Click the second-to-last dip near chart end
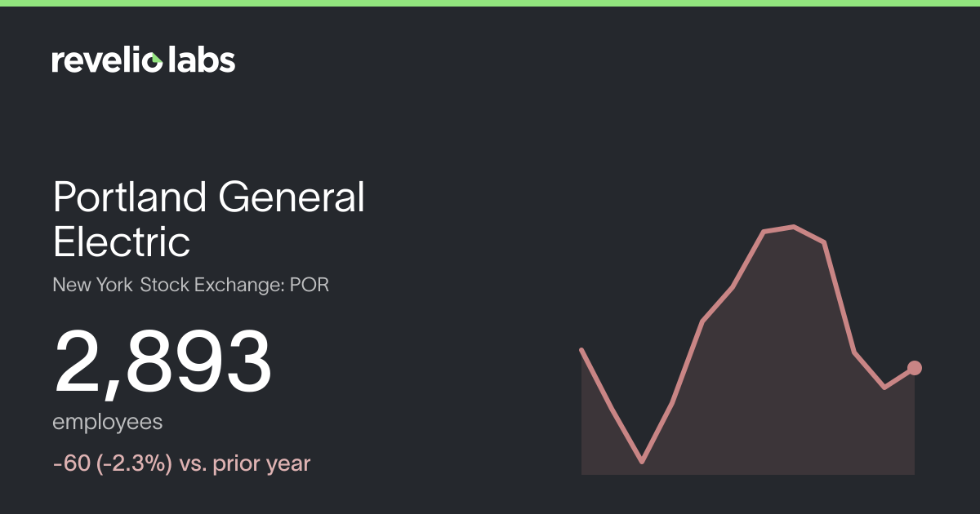The image size is (980, 514). click(884, 387)
